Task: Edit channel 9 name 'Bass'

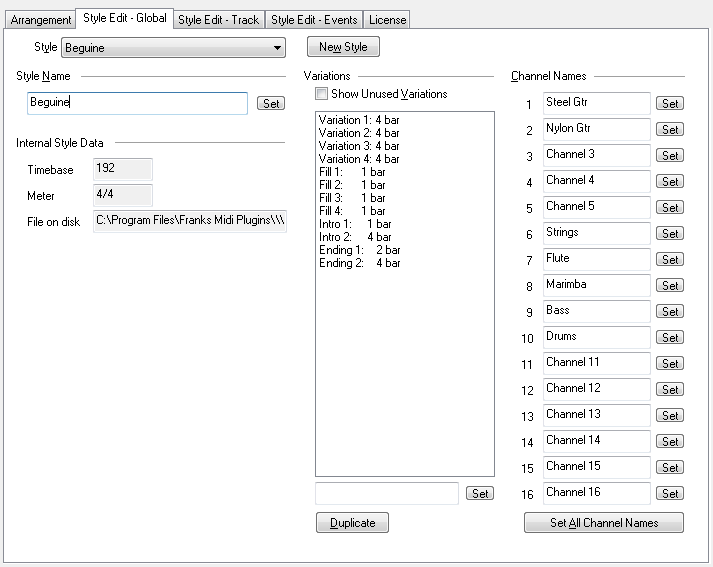Action: (597, 311)
